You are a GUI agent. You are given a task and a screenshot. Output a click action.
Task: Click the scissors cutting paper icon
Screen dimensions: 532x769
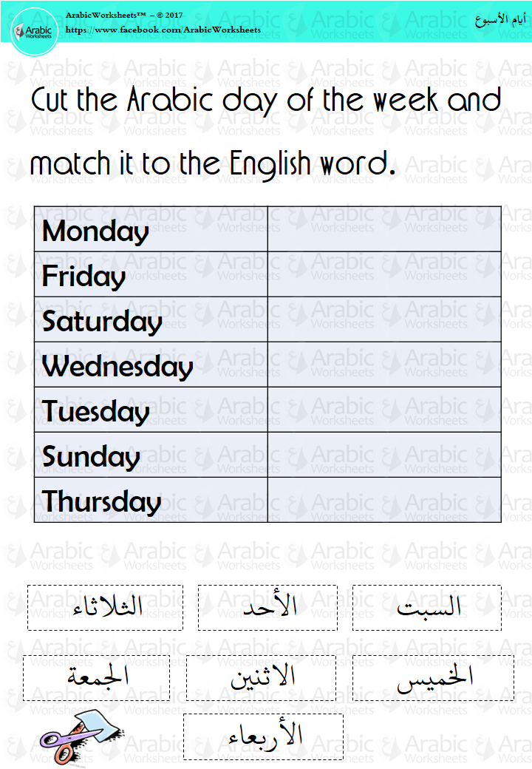(80, 736)
